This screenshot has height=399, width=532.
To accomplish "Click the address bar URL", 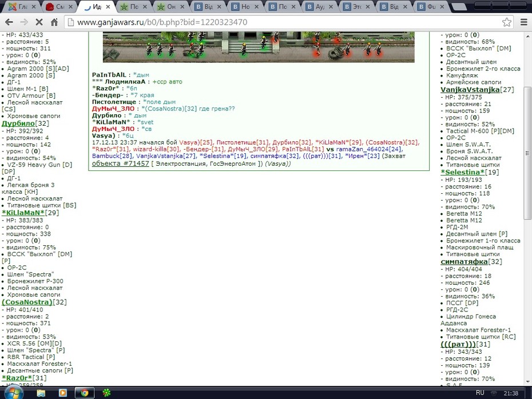I will coord(162,22).
